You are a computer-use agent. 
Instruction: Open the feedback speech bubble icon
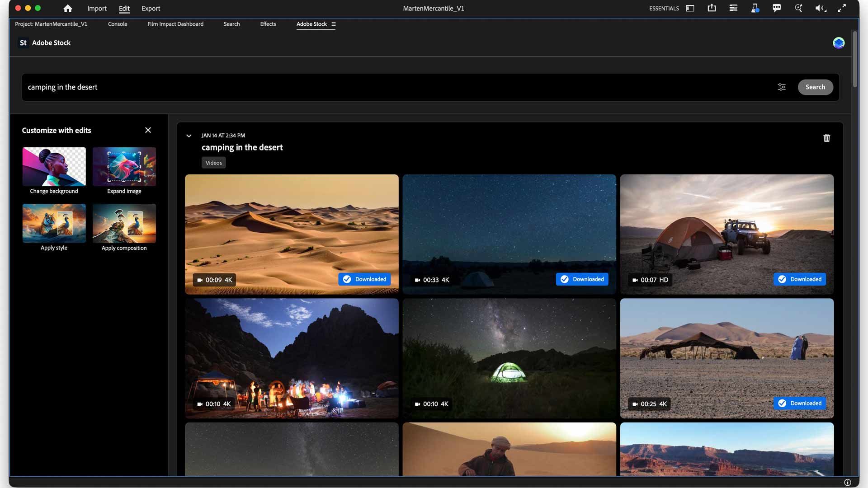click(777, 8)
